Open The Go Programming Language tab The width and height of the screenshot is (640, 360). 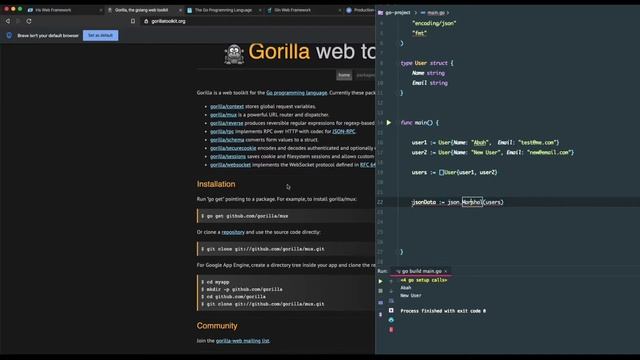[x=223, y=10]
